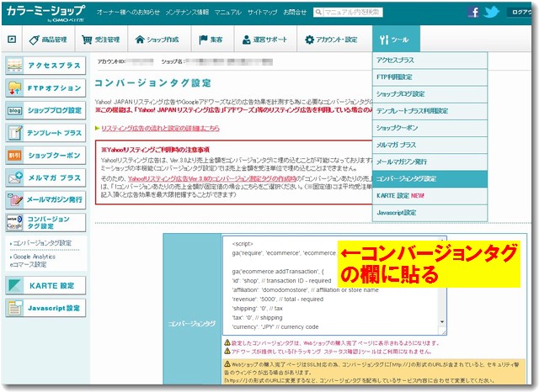Image resolution: width=539 pixels, height=392 pixels.
Task: Select テンプレートプラス利用設定 in the dropdown
Action: pos(430,111)
